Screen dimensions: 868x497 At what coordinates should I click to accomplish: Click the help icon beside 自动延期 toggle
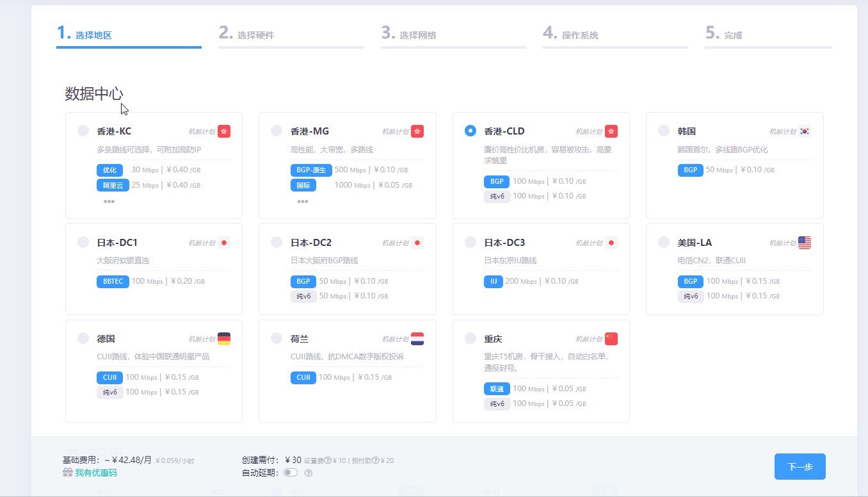tap(309, 473)
